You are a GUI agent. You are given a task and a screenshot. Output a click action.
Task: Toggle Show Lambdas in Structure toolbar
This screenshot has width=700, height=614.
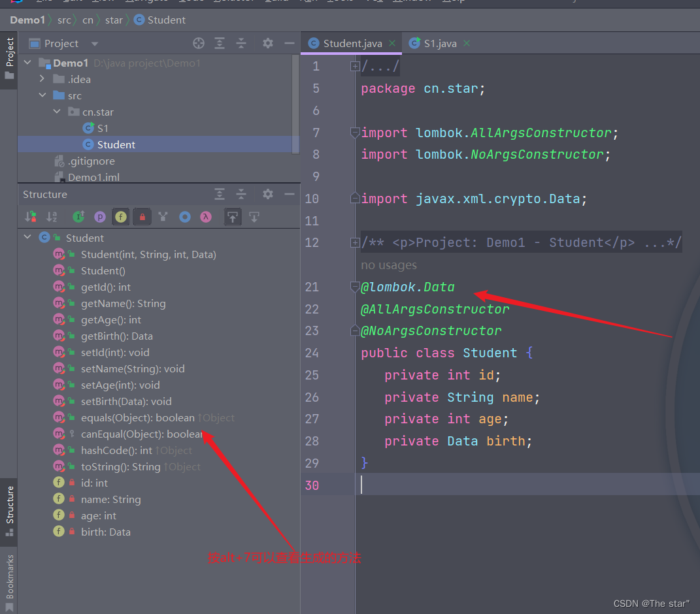(x=205, y=216)
